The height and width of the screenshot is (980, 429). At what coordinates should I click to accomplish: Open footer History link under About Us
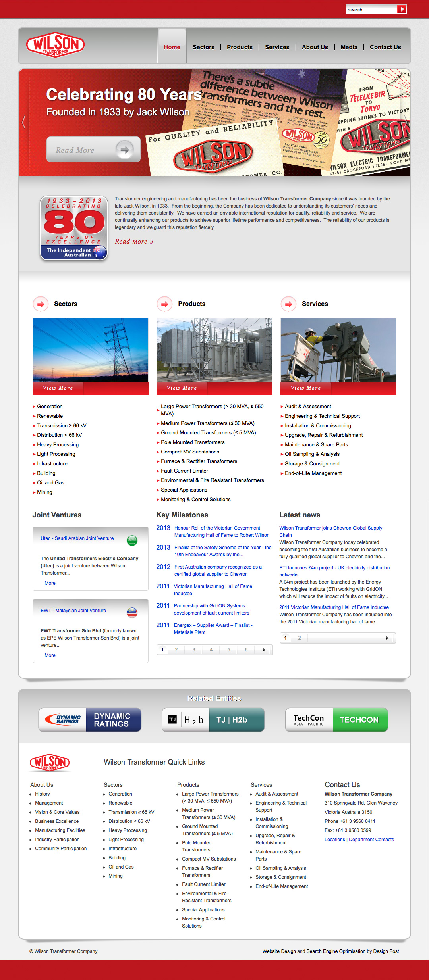coord(43,794)
